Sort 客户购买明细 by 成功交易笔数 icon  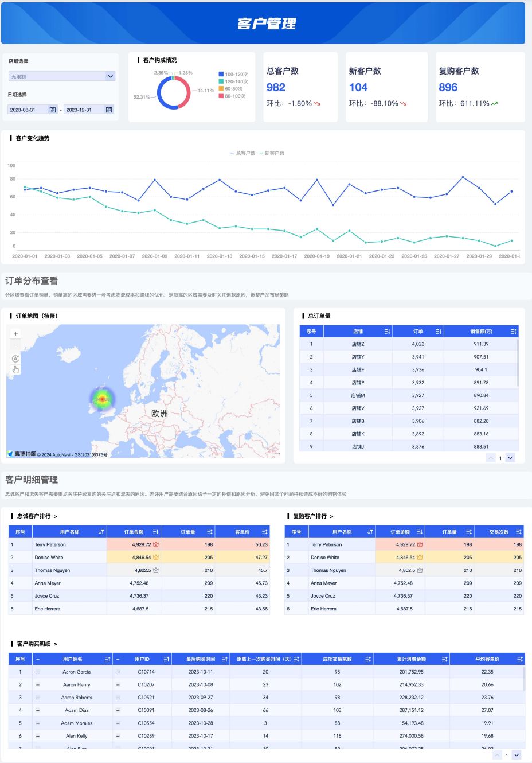click(368, 659)
